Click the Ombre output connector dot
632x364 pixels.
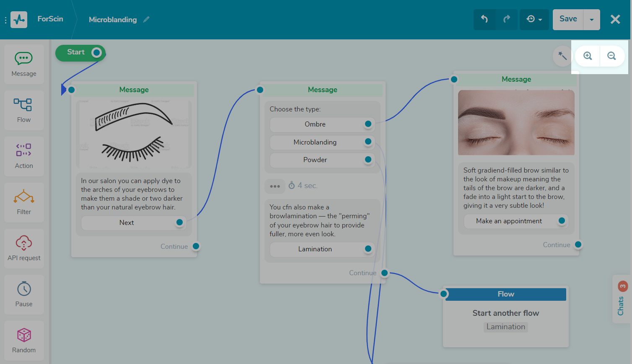[368, 124]
